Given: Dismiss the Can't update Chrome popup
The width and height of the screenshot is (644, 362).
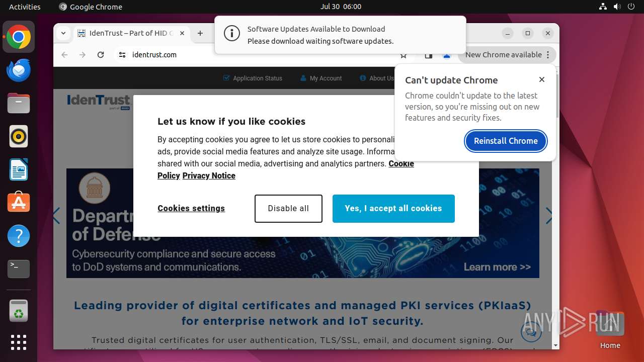Looking at the screenshot, I should pyautogui.click(x=542, y=79).
